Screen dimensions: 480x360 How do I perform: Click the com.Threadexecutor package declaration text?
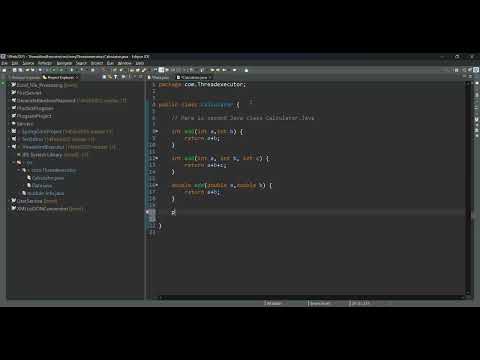point(215,84)
